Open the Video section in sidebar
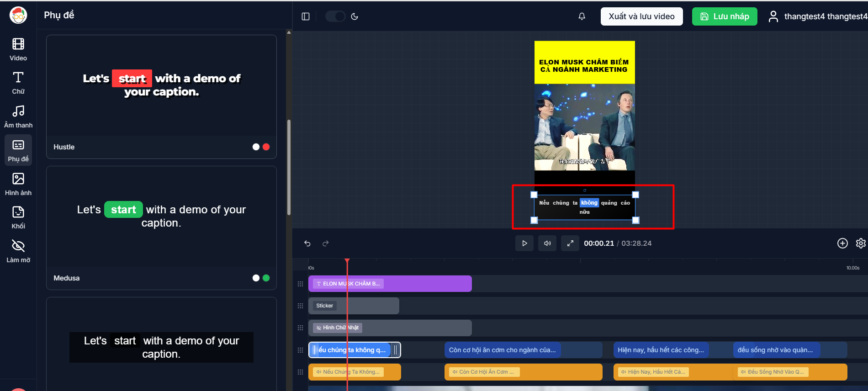Screen dimensions: 868x391 tap(18, 49)
